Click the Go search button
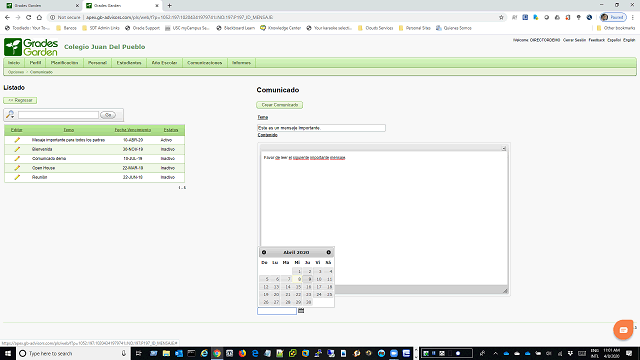Viewport: 640px width, 360px height. (108, 115)
